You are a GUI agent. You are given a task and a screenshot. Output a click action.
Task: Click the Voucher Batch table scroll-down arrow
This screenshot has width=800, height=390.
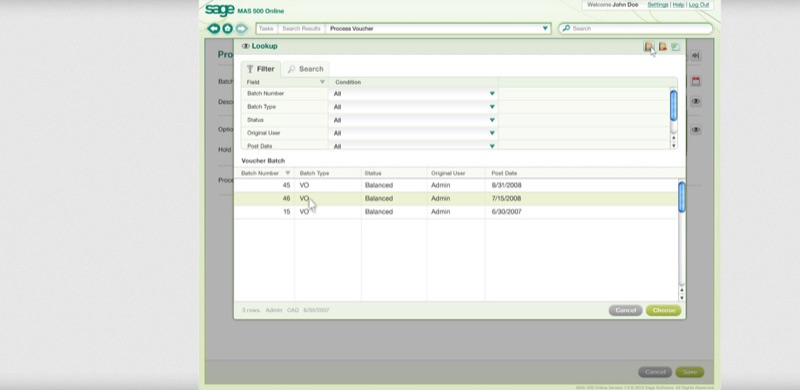click(x=682, y=298)
